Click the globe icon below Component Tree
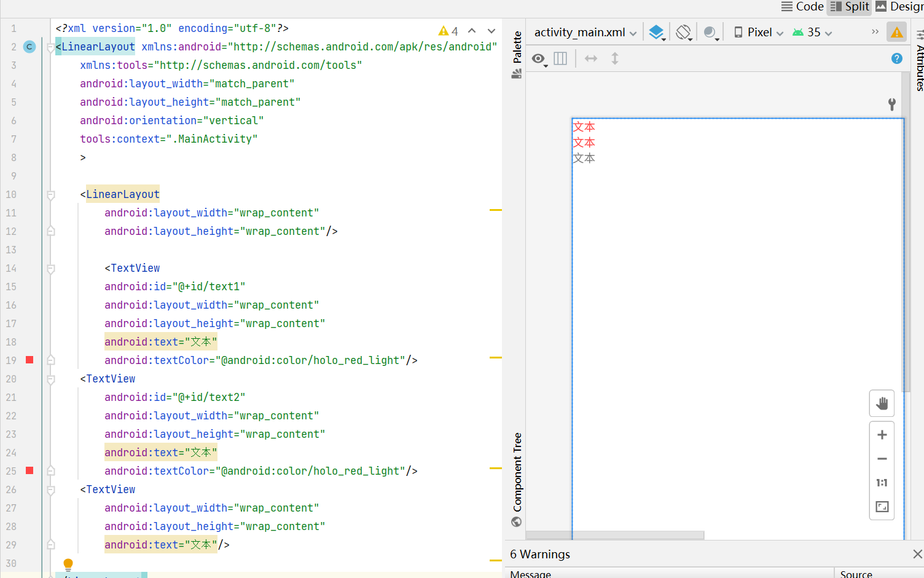The width and height of the screenshot is (924, 578). pos(517,522)
